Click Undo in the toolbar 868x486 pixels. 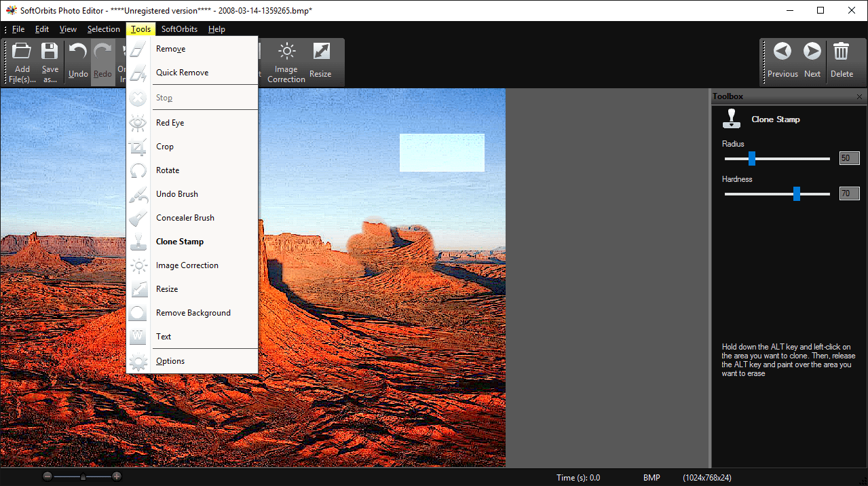point(77,60)
